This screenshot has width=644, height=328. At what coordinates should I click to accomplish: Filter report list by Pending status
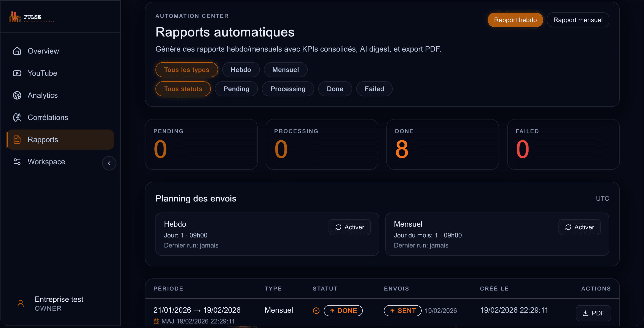(x=236, y=89)
